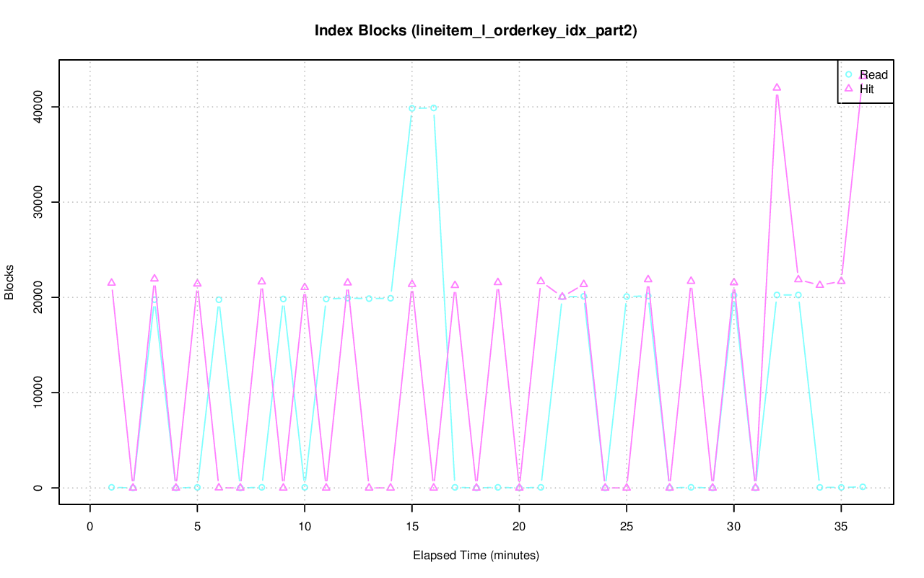Image resolution: width=924 pixels, height=578 pixels.
Task: Click the Read circle peak at minute 16
Action: coord(433,108)
